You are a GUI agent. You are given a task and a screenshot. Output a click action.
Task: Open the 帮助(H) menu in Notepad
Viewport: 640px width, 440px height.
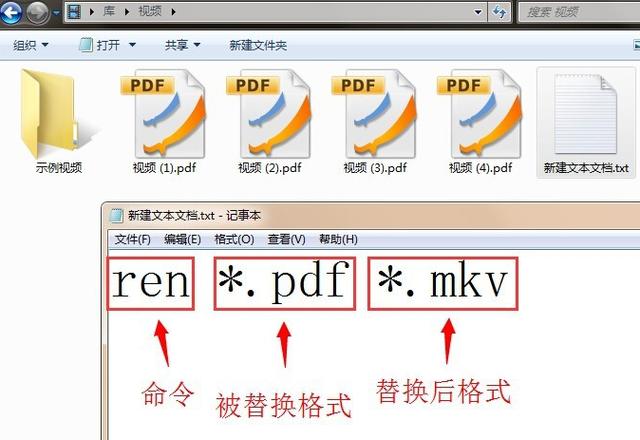click(x=338, y=239)
